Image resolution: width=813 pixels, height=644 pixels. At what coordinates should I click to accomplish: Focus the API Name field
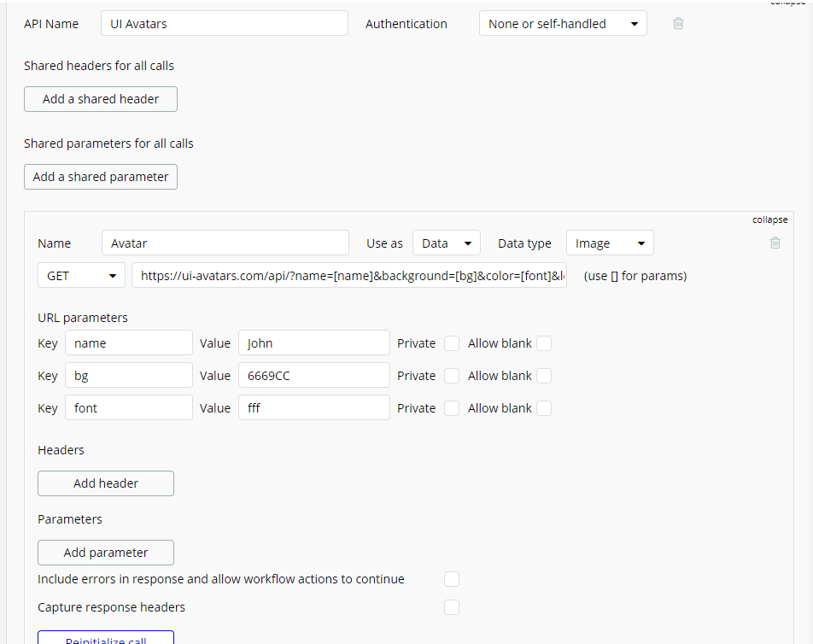pyautogui.click(x=224, y=24)
